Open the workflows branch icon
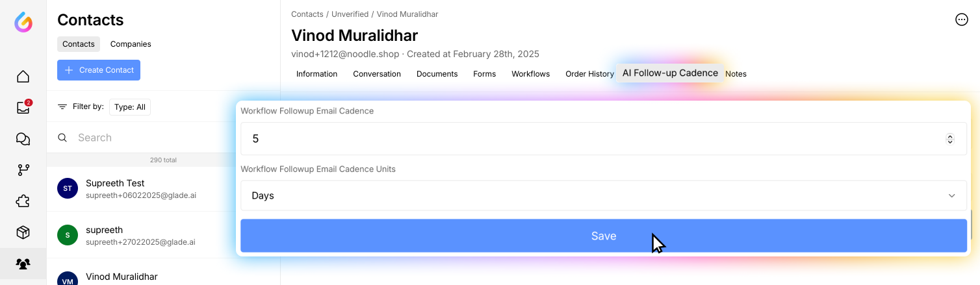The width and height of the screenshot is (980, 285). pyautogui.click(x=23, y=170)
